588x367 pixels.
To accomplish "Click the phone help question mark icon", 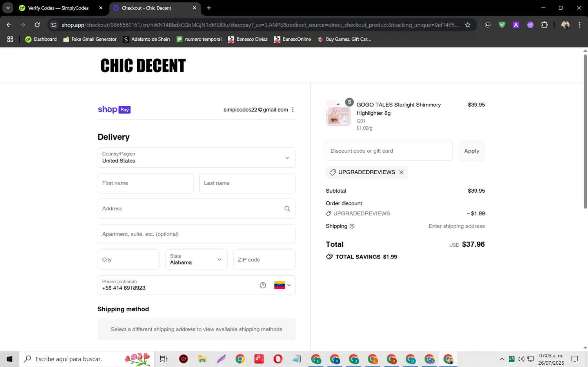I will [x=263, y=285].
